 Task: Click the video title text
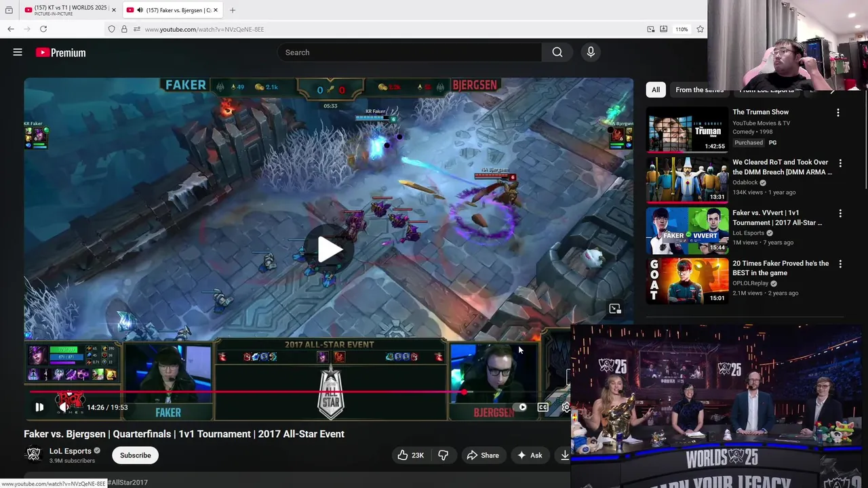(184, 434)
